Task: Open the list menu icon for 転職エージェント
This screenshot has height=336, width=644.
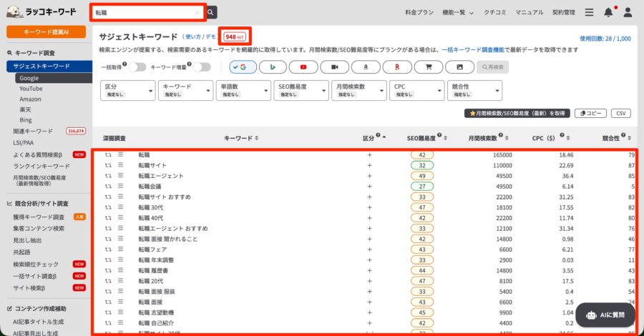Action: point(121,176)
